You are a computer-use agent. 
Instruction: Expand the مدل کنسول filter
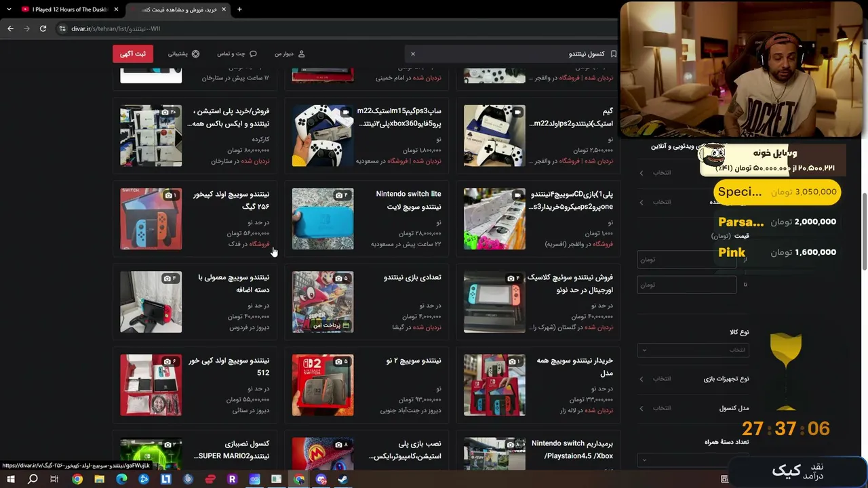point(692,408)
